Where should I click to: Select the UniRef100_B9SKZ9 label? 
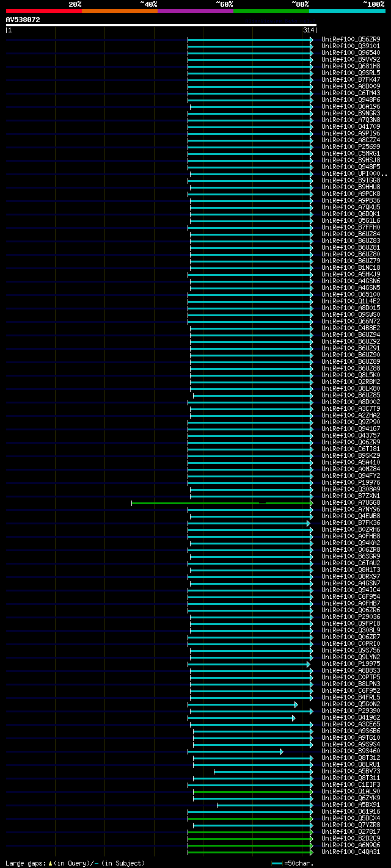point(351,455)
